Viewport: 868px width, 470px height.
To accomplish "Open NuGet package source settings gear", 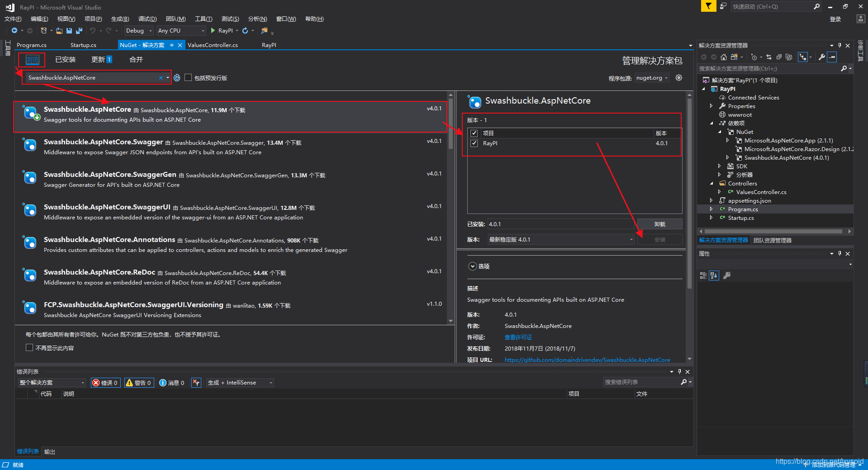I will 679,78.
